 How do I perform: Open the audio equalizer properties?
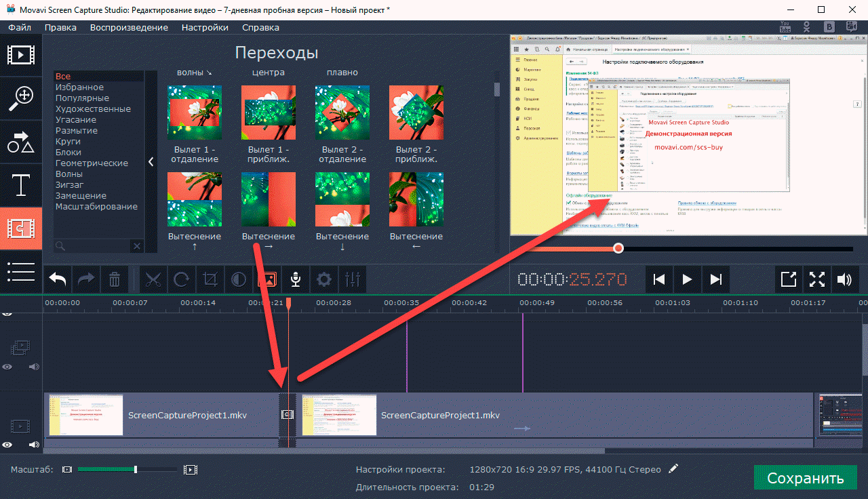(353, 279)
